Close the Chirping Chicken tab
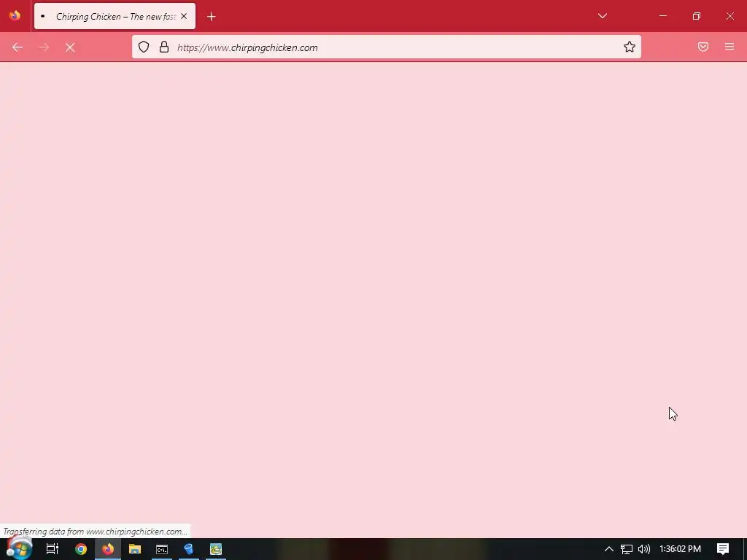Image resolution: width=747 pixels, height=560 pixels. point(184,16)
